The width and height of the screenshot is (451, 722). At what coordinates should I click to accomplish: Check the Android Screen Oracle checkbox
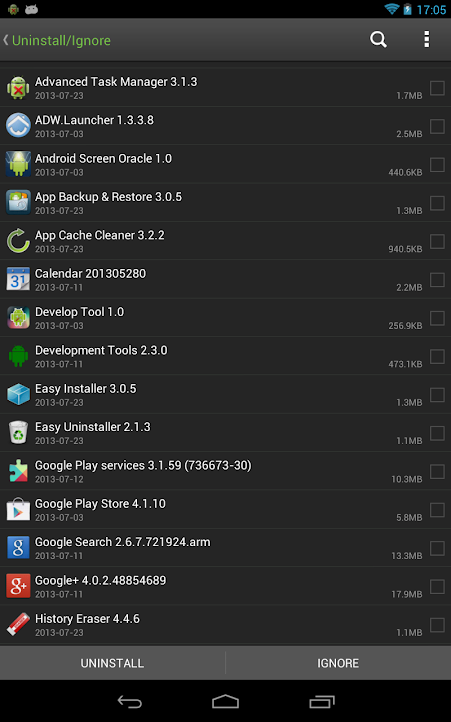coord(437,164)
